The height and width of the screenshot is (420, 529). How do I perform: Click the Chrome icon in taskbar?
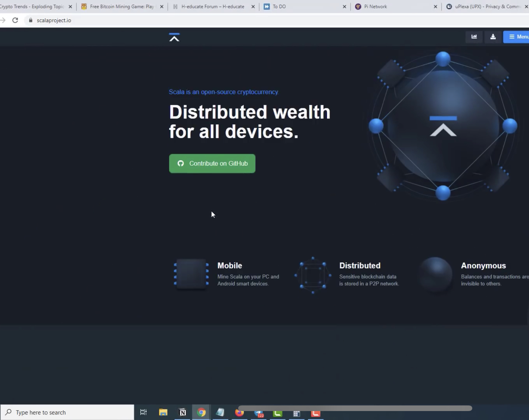pyautogui.click(x=201, y=412)
